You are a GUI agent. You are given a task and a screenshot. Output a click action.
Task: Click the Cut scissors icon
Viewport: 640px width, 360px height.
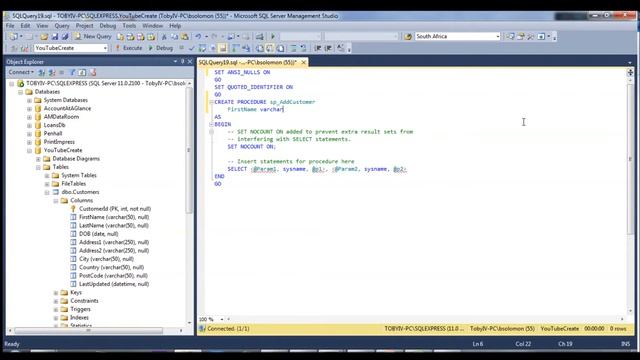point(164,37)
